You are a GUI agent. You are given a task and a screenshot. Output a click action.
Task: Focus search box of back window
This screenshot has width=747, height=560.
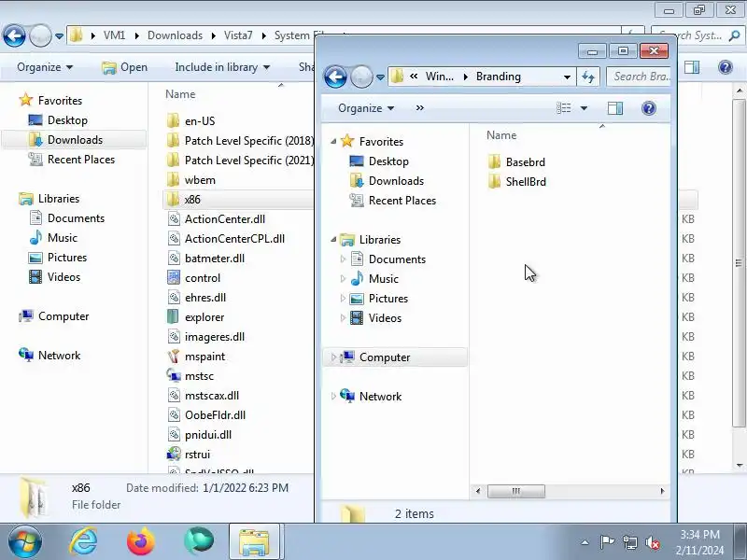tap(697, 35)
